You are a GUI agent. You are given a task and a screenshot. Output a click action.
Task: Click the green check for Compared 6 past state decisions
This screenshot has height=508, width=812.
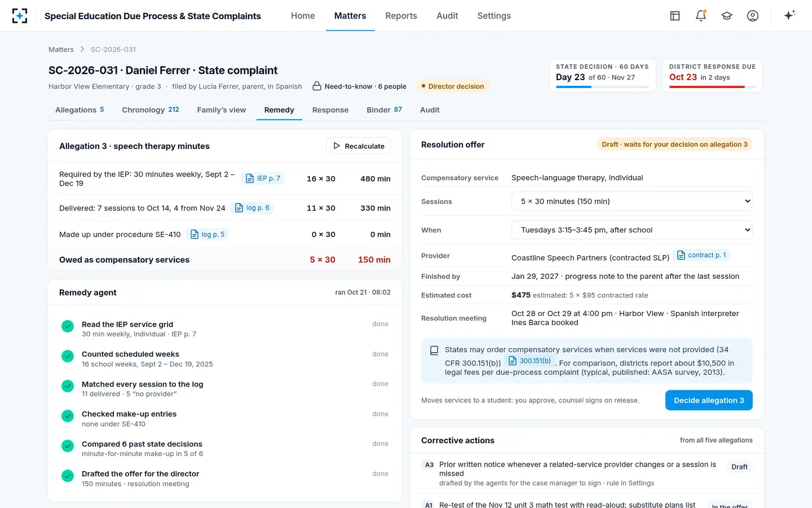[68, 446]
